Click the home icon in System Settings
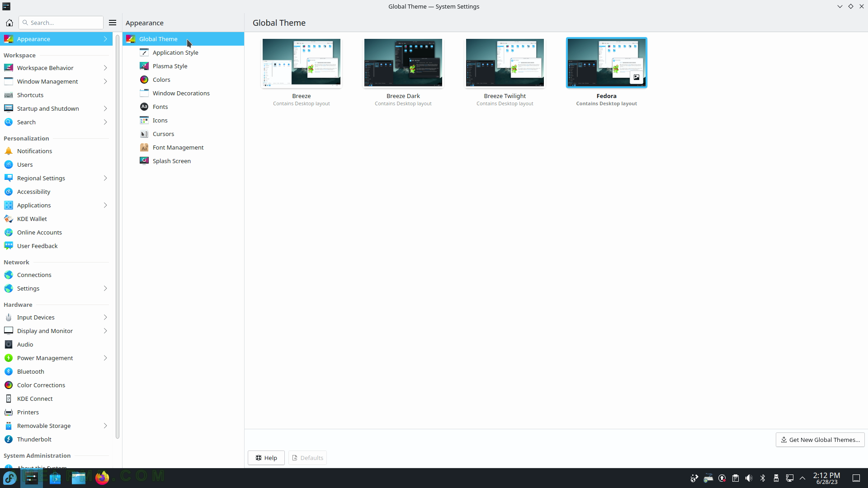868x488 pixels. [9, 23]
